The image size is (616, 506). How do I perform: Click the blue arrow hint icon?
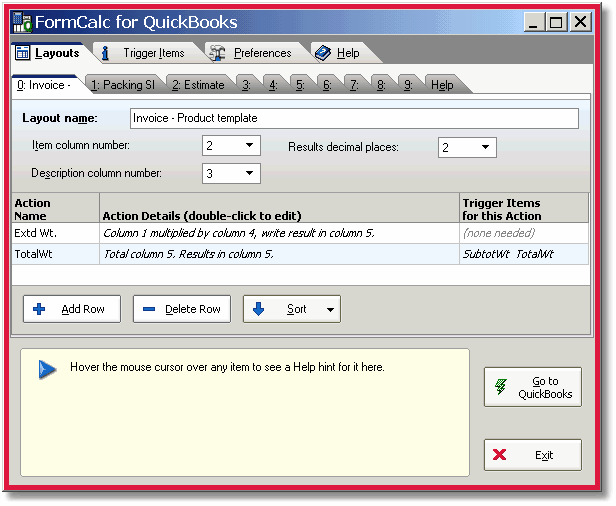[48, 369]
